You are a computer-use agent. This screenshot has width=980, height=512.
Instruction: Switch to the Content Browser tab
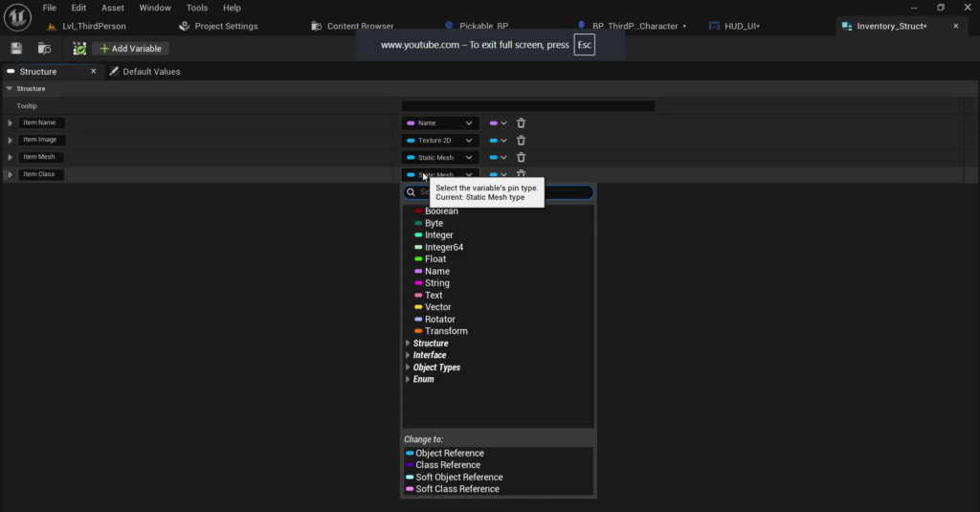352,26
